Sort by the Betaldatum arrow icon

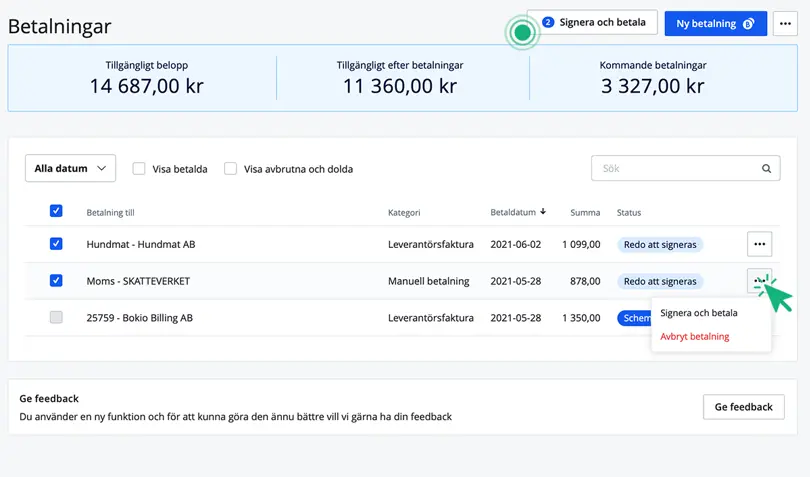point(543,212)
